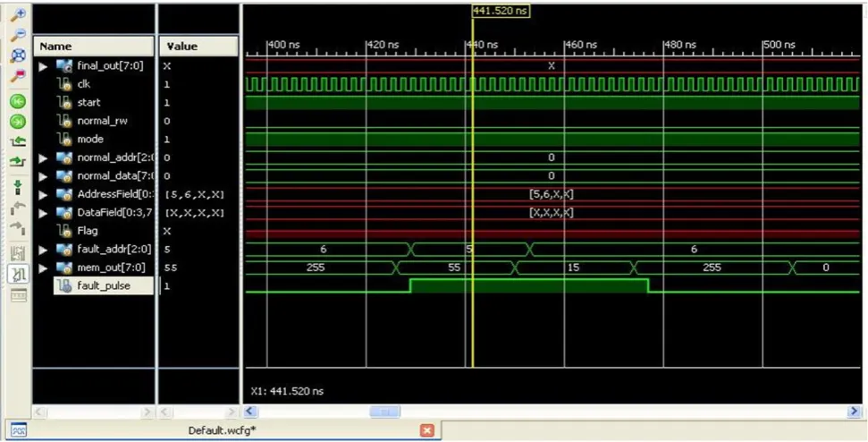Image resolution: width=868 pixels, height=442 pixels.
Task: Switch to the Default.wcfg* tab
Action: pyautogui.click(x=222, y=430)
